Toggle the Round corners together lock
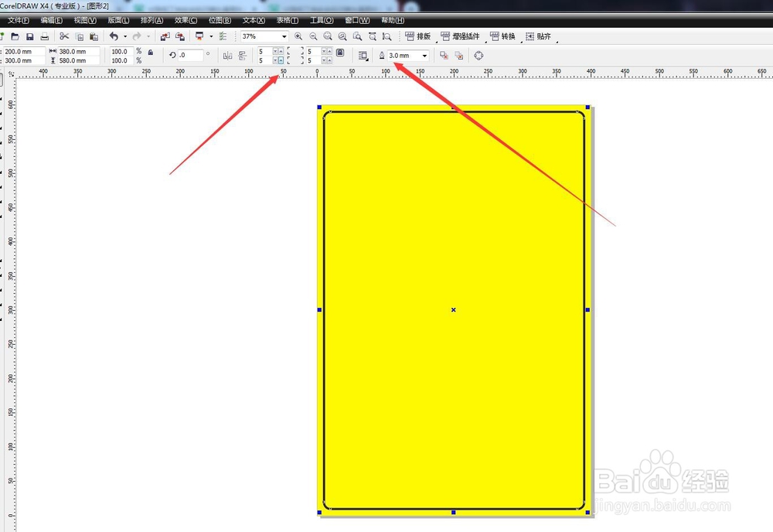773x532 pixels. tap(340, 53)
